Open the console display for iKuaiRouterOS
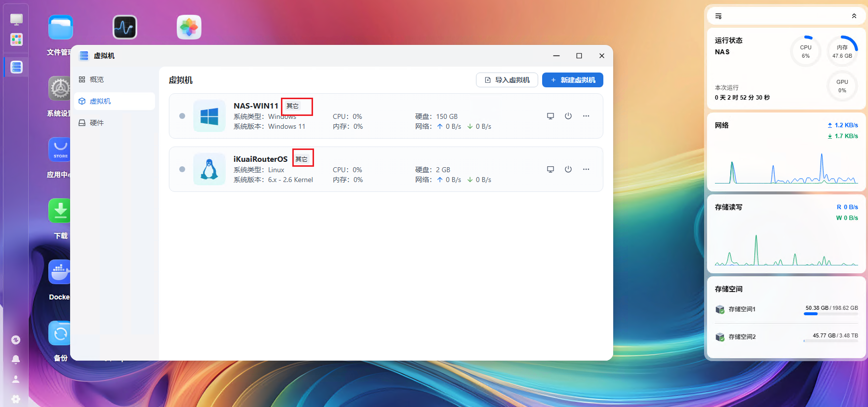Screen dimensions: 868x407 click(551, 169)
